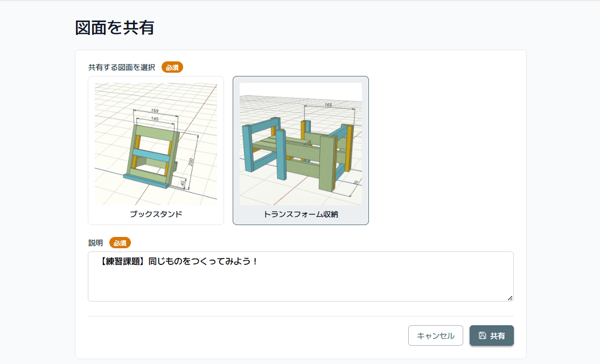Click the キャンセル cancel button
Image resolution: width=600 pixels, height=364 pixels.
(435, 335)
